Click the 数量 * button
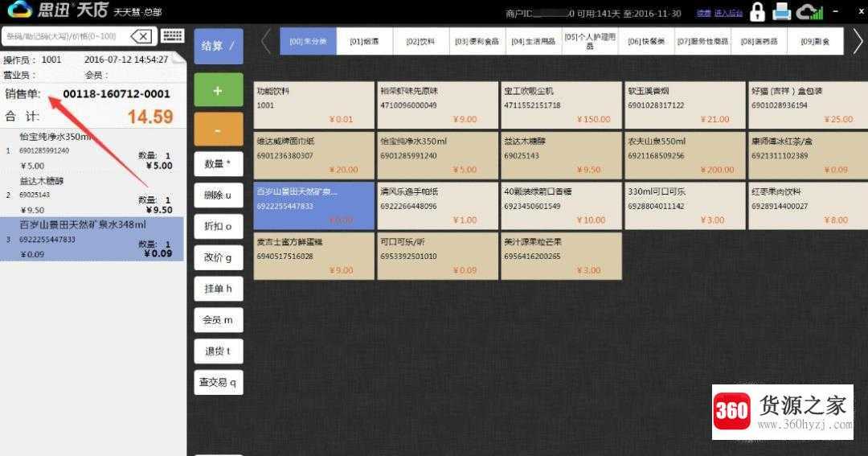 (218, 164)
